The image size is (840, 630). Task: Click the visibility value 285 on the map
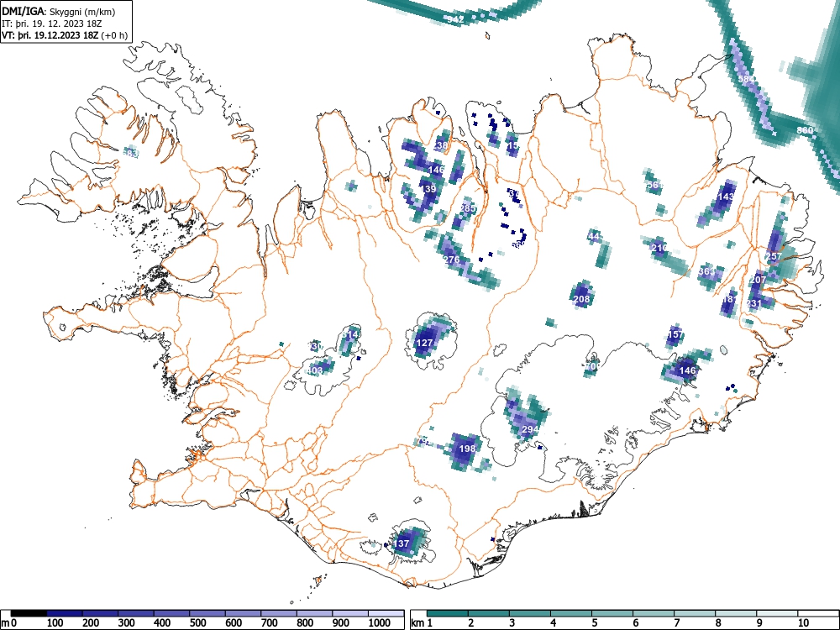click(x=468, y=207)
